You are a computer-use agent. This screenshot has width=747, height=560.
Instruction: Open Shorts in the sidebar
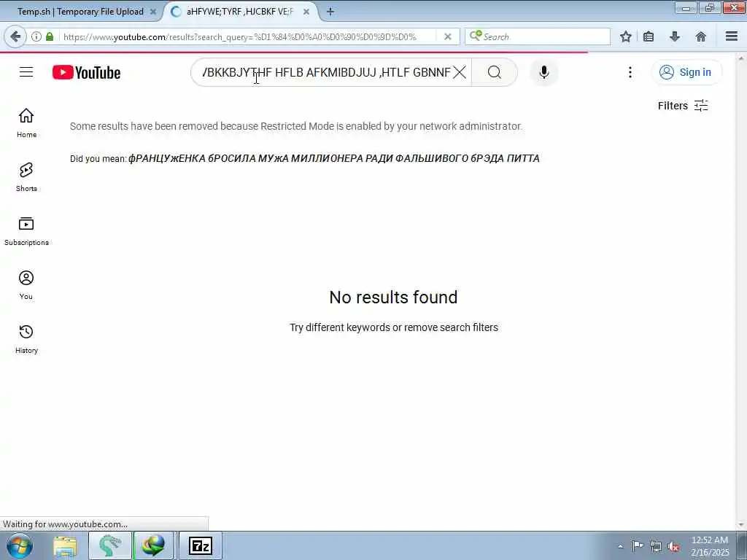pyautogui.click(x=26, y=176)
